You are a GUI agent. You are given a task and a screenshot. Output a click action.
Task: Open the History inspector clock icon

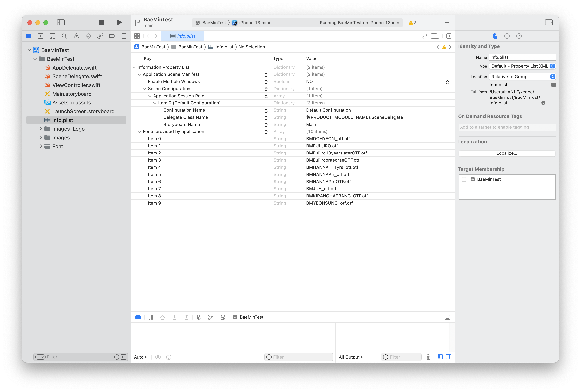point(507,36)
